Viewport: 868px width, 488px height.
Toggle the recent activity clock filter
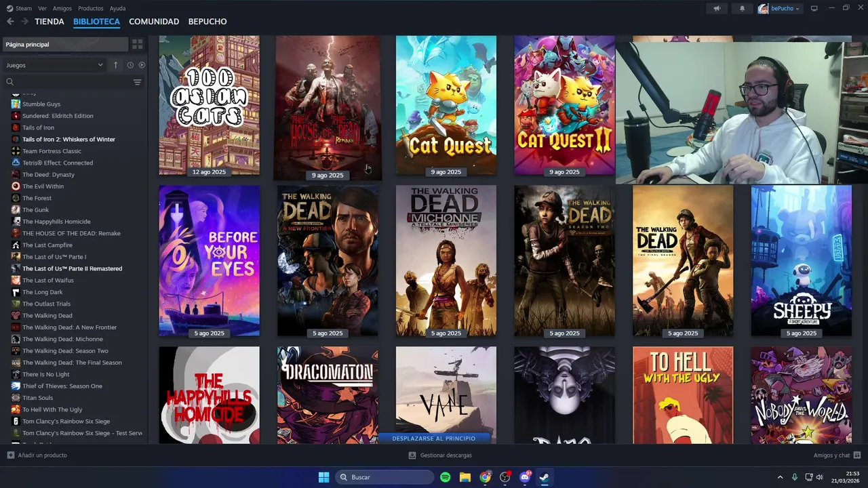(x=130, y=65)
